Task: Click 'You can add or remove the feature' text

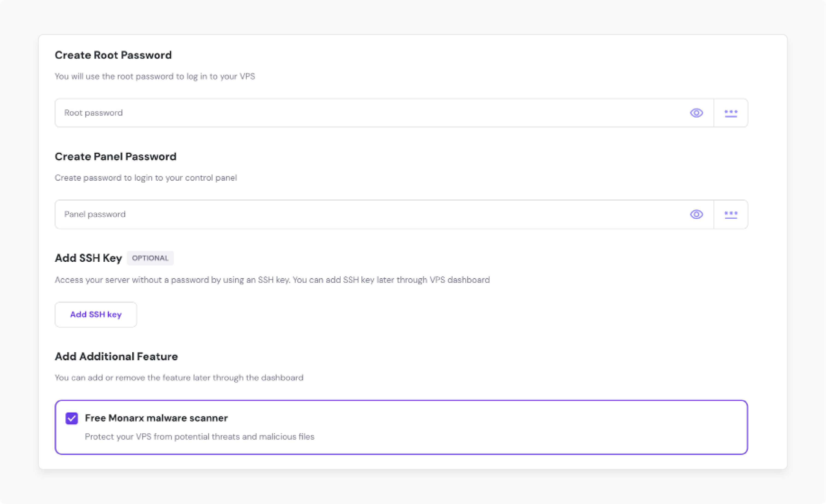Action: click(x=179, y=378)
